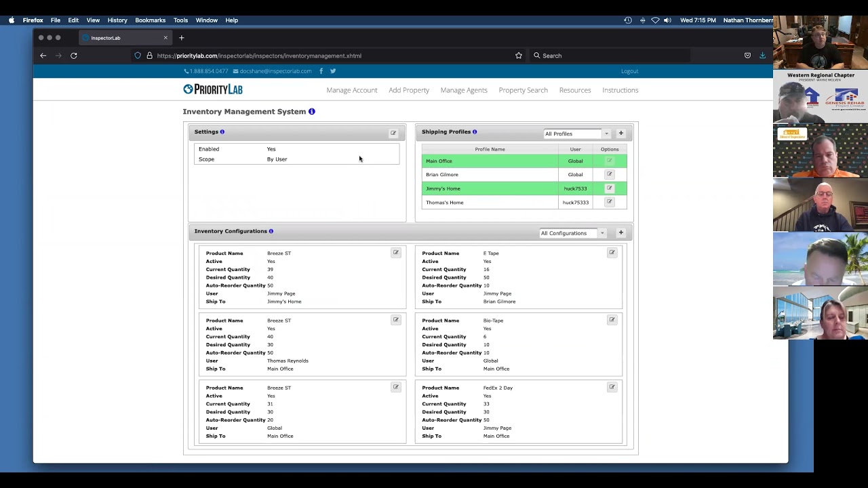Click the Logout link
This screenshot has width=868, height=488.
630,71
